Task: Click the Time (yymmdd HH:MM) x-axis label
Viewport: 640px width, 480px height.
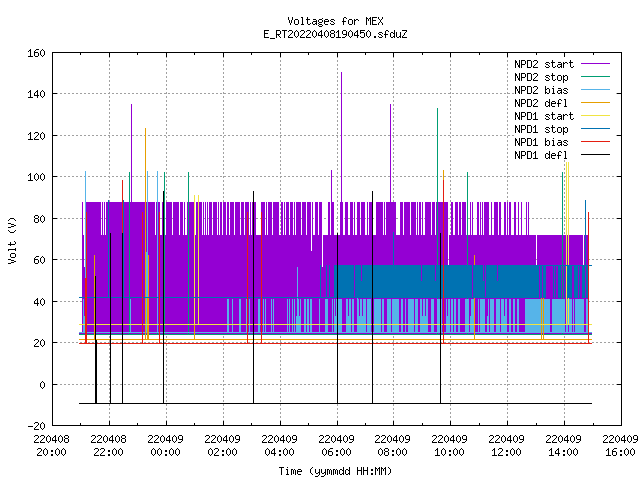Action: pyautogui.click(x=335, y=471)
